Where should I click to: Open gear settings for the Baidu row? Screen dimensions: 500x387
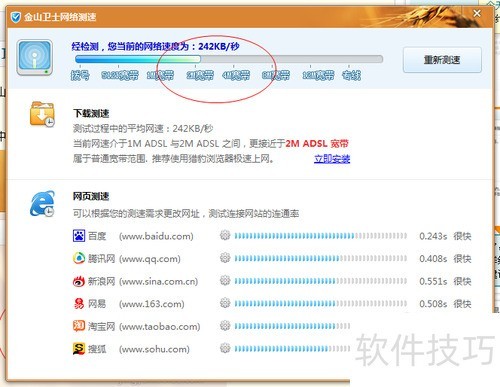(x=225, y=235)
